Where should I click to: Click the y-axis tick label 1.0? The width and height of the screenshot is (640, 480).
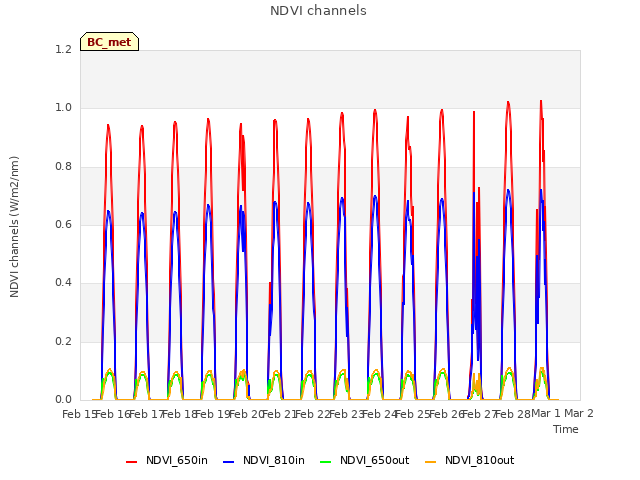coord(63,108)
